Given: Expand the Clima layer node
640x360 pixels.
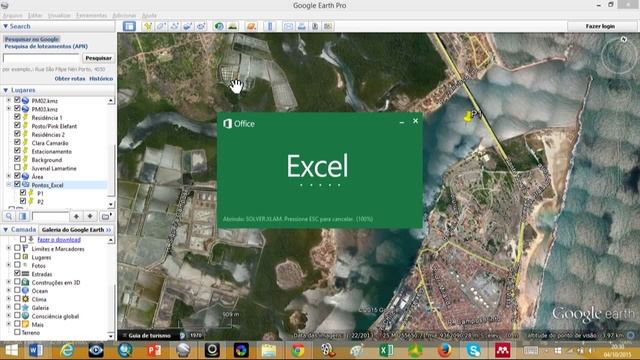Looking at the screenshot, I should (9, 298).
